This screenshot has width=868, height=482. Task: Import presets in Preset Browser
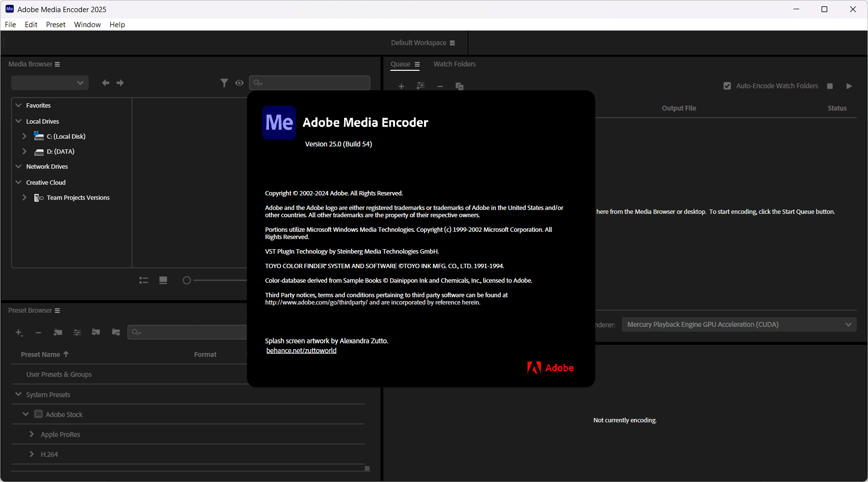click(96, 332)
